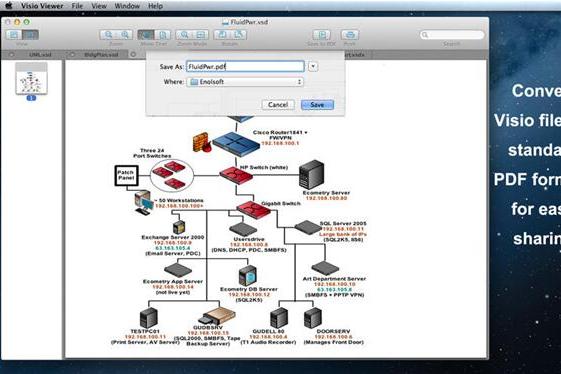
Task: Click the Save to PDF toolbar icon
Action: pyautogui.click(x=322, y=35)
